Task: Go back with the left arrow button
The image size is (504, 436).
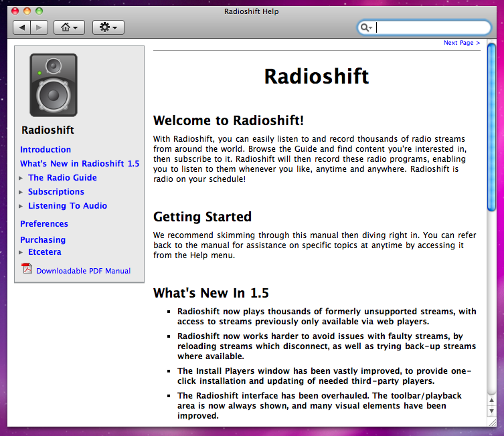Action: tap(21, 27)
